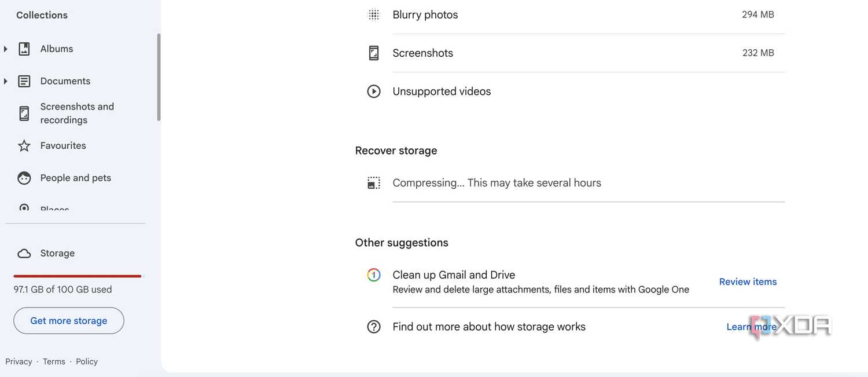868x377 pixels.
Task: Open the Policy link
Action: [87, 361]
